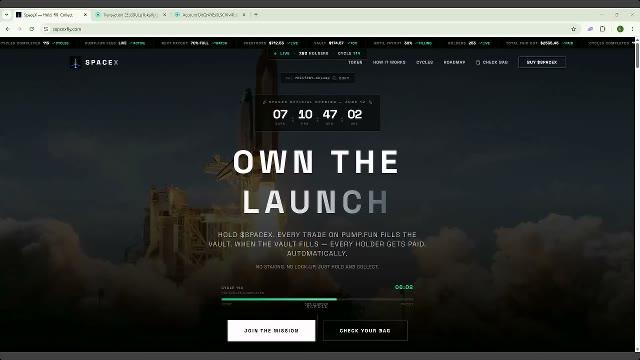Click the Check Bag nav link
This screenshot has height=360, width=640.
tap(492, 62)
